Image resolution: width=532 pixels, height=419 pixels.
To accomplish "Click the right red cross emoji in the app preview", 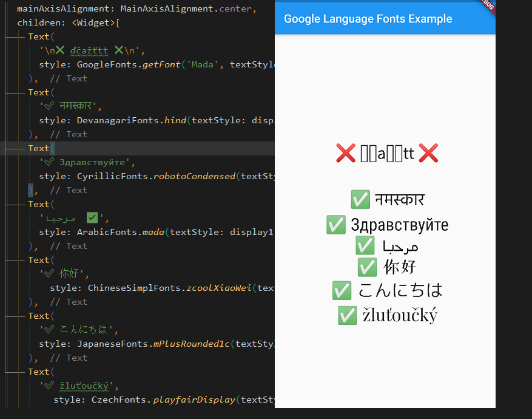I will 428,153.
